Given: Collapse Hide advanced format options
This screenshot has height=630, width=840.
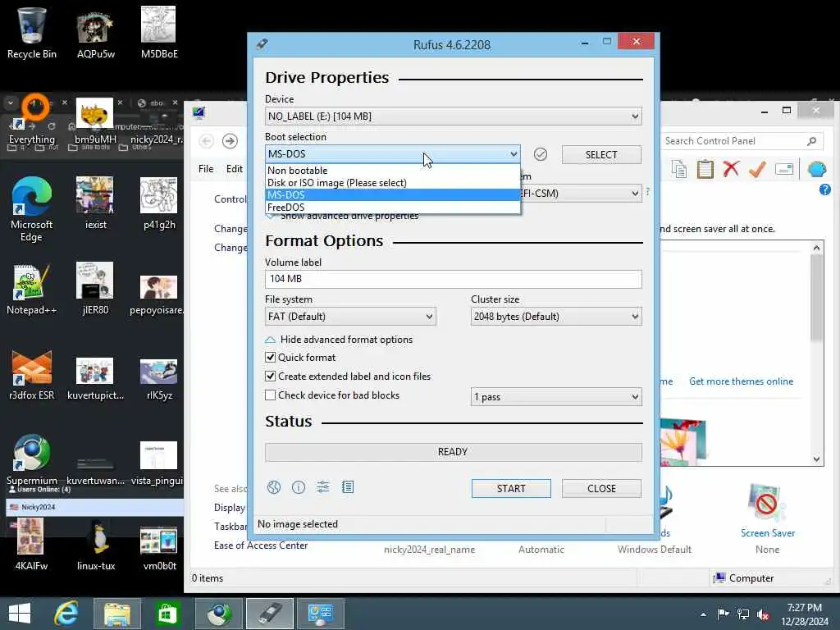Looking at the screenshot, I should point(339,340).
